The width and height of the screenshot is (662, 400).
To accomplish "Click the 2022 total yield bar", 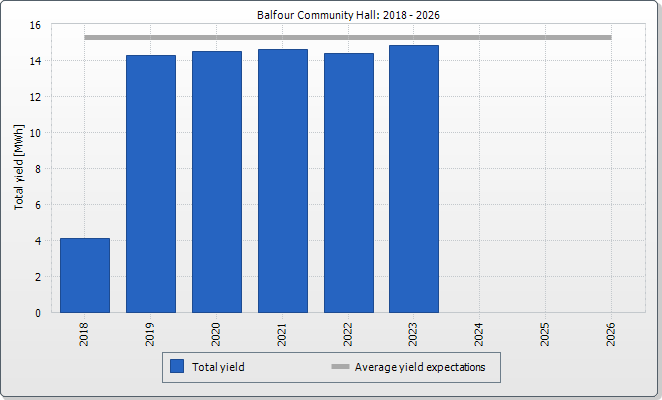I will (x=348, y=183).
